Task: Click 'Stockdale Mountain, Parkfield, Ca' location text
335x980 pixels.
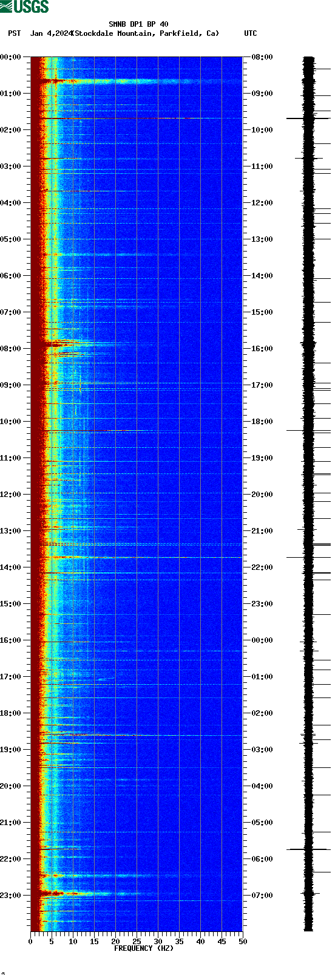Action: coord(146,33)
